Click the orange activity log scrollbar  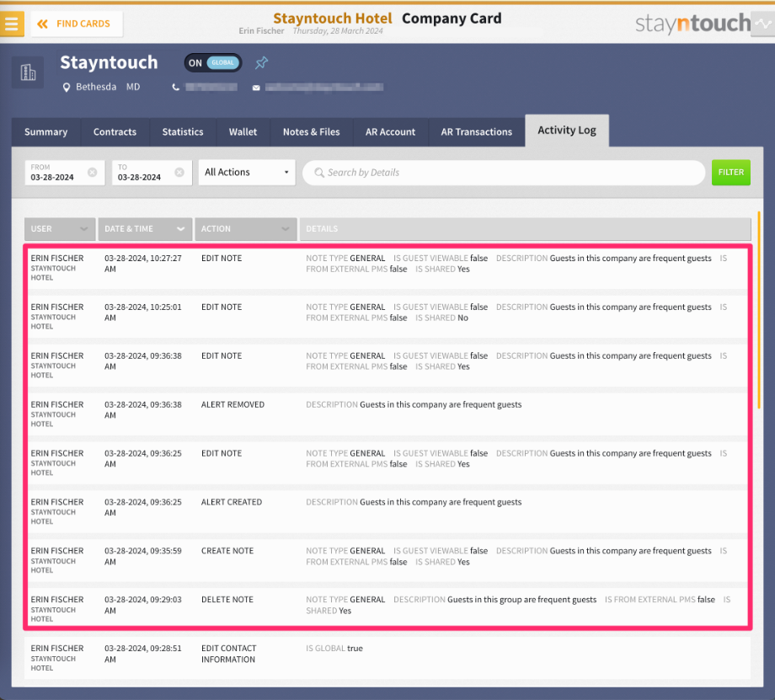[759, 310]
